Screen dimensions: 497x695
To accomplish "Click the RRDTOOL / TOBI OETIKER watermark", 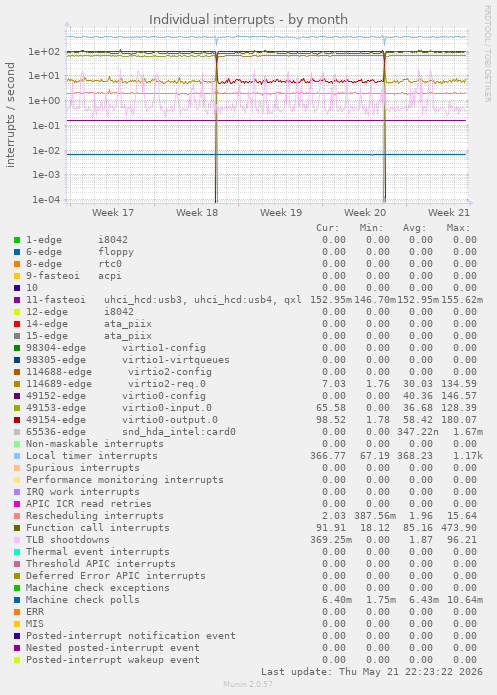I will pos(487,54).
